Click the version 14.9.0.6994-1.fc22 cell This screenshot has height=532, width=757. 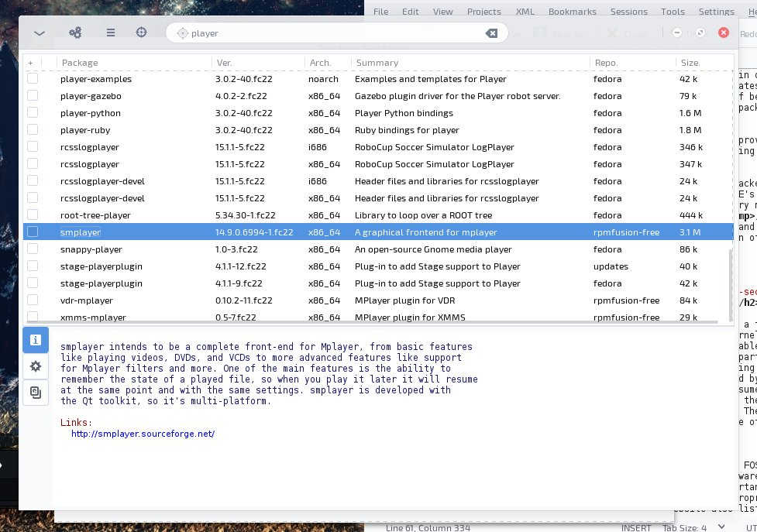[254, 232]
